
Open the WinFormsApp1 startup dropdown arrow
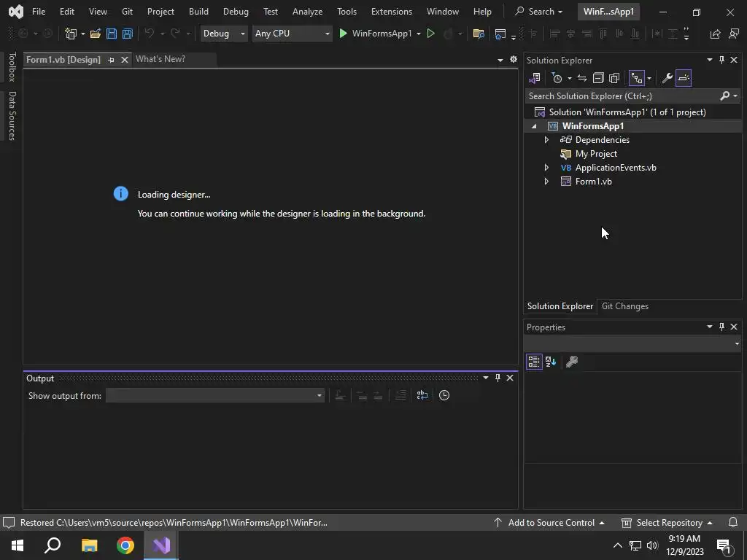418,34
